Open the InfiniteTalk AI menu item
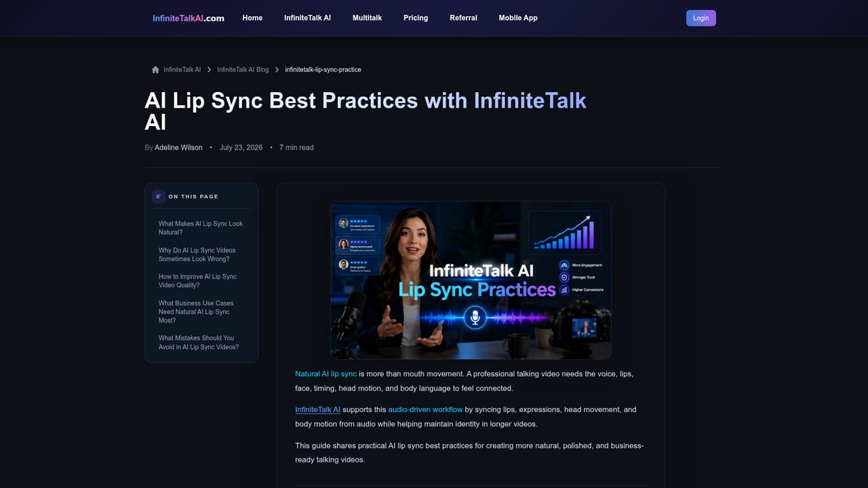 pos(307,18)
